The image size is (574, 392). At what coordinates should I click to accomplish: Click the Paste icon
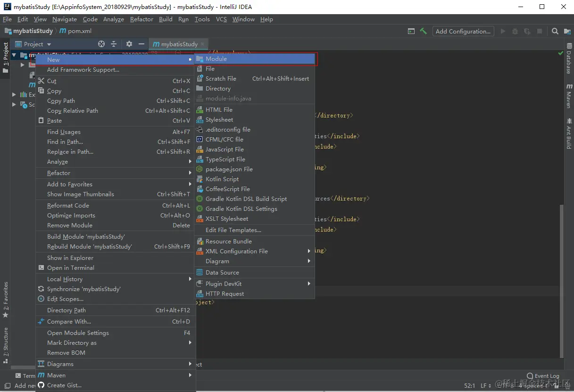(41, 121)
